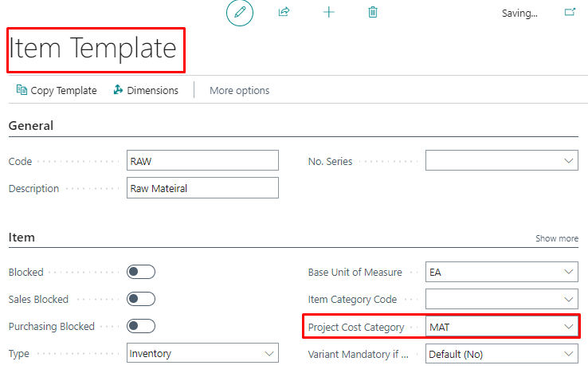Click the Code field containing RAW
The width and height of the screenshot is (588, 381).
(202, 161)
